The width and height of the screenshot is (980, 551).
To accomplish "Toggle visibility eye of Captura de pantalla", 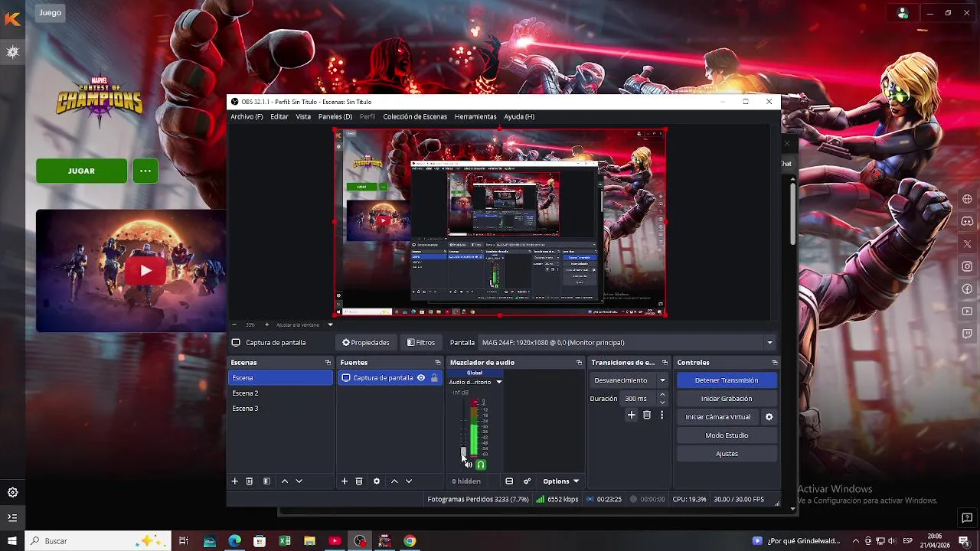I will tap(421, 378).
